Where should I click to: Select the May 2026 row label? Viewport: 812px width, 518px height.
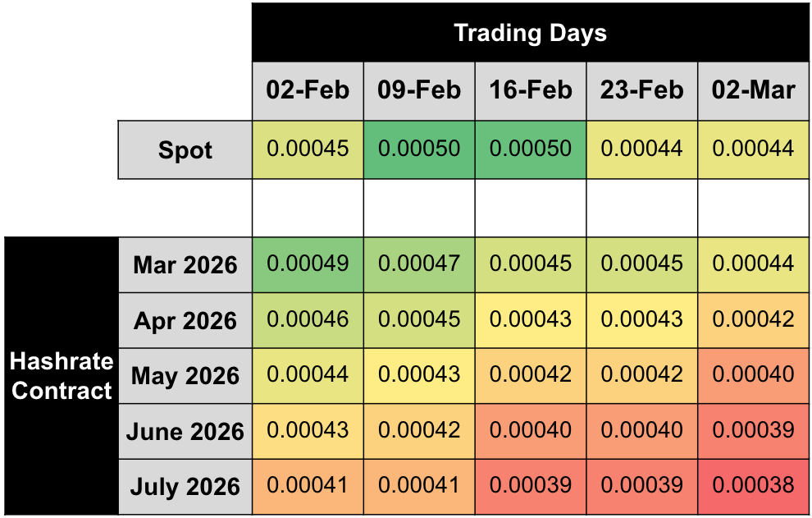[x=185, y=376]
